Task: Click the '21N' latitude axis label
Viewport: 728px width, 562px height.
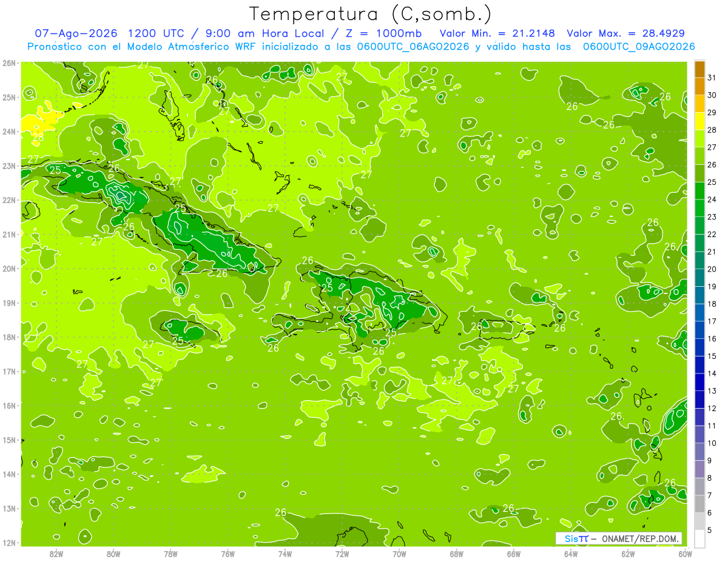Action: pos(9,234)
